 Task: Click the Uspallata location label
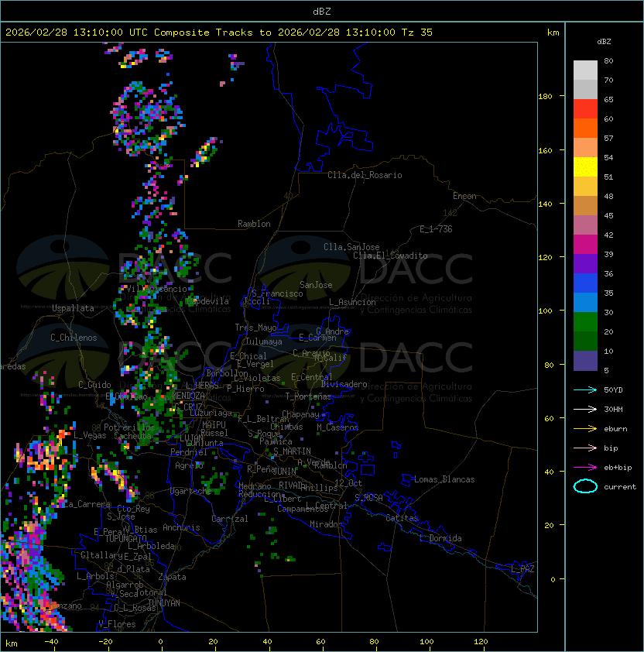[x=73, y=308]
